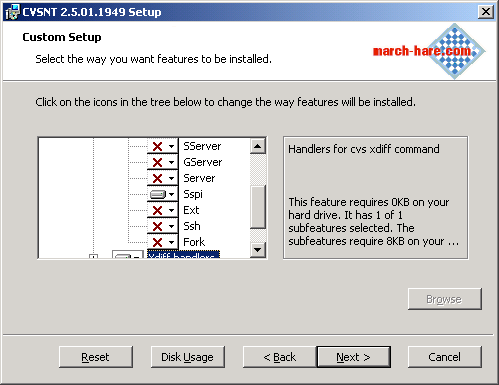Click the Reset button

96,357
